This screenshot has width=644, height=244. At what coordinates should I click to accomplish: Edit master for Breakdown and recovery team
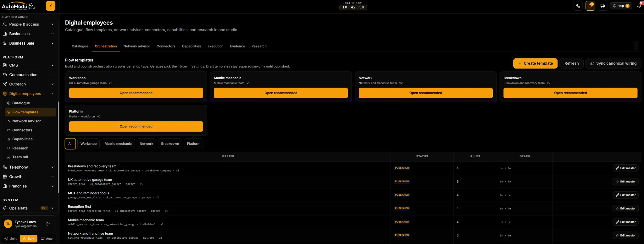tap(625, 168)
